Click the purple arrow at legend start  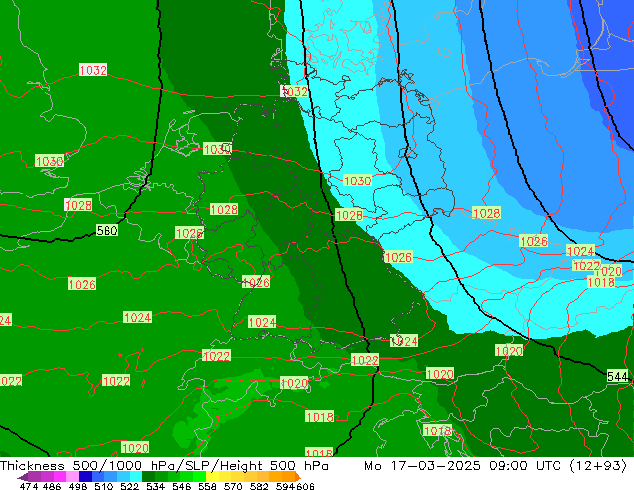pyautogui.click(x=23, y=477)
